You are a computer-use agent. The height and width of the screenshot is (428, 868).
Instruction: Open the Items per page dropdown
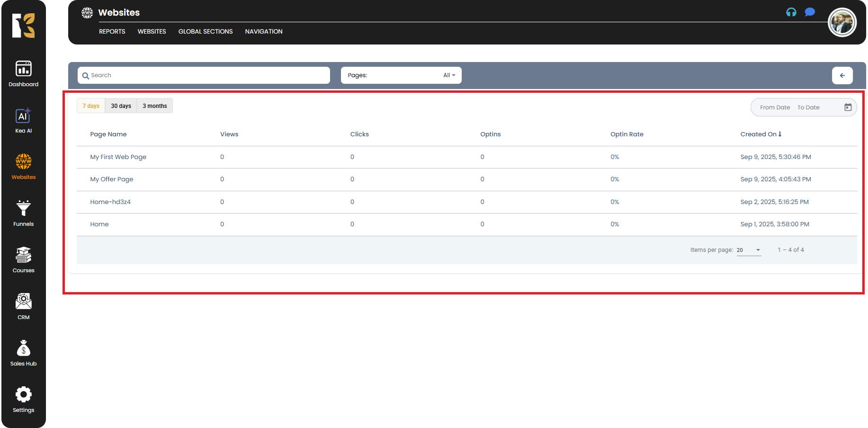749,250
